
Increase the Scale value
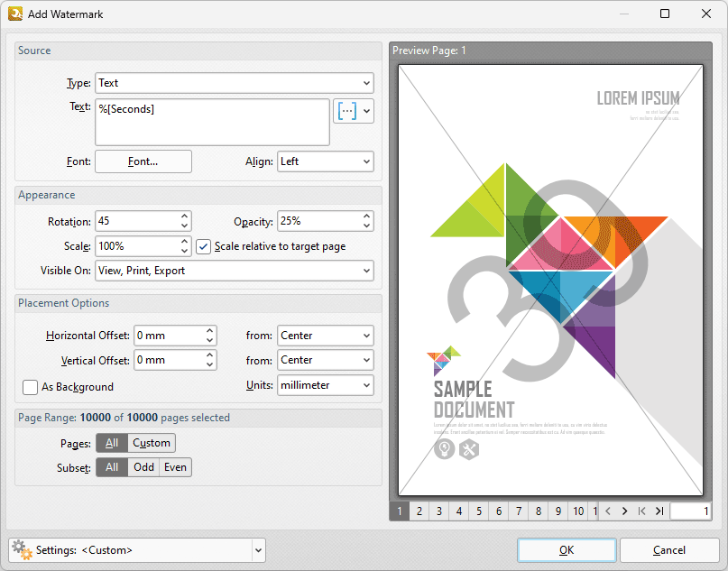184,242
